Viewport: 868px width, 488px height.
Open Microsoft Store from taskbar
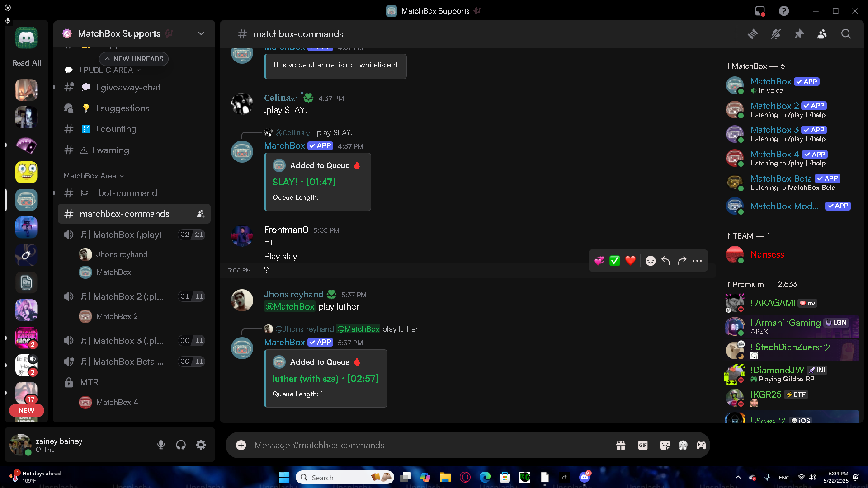coord(505,477)
